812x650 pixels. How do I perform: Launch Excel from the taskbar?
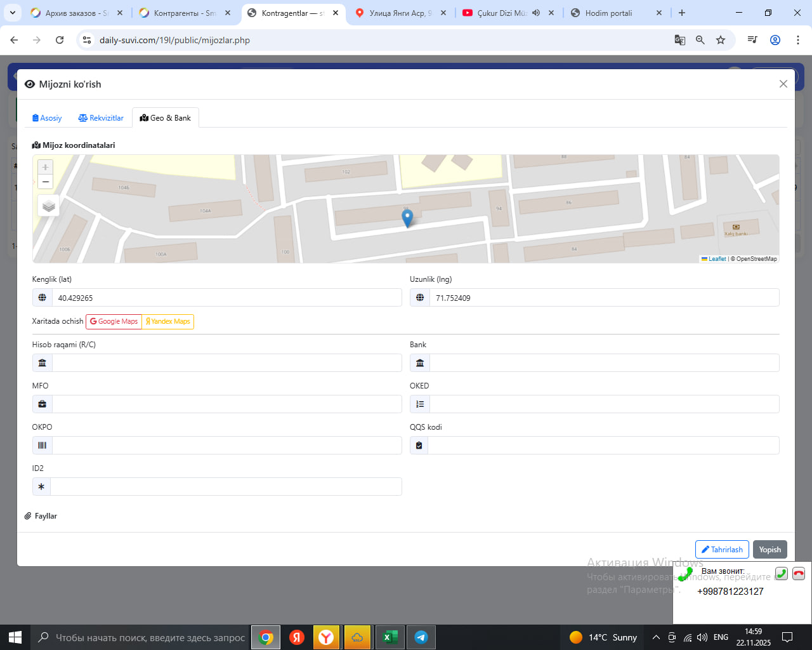point(390,637)
